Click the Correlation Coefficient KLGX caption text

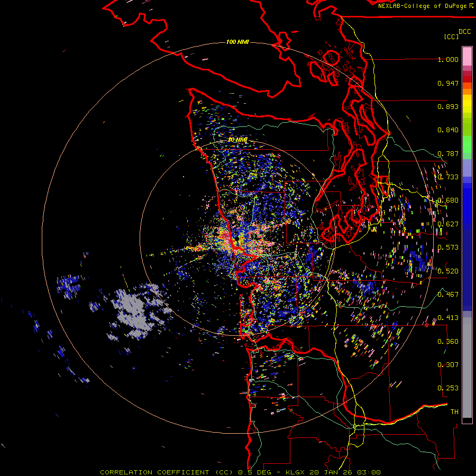tap(240, 472)
